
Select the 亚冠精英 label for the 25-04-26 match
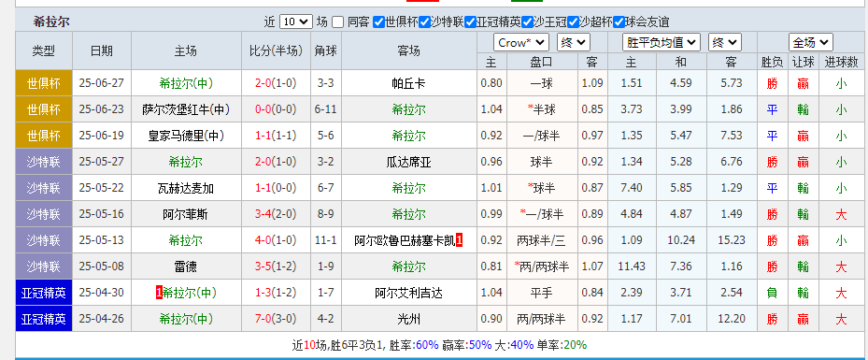coord(44,319)
